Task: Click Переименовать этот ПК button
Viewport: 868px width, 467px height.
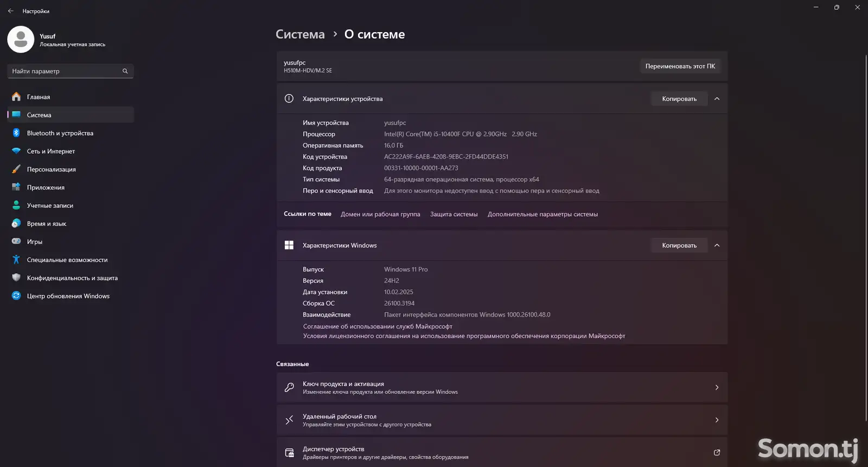Action: pyautogui.click(x=680, y=66)
